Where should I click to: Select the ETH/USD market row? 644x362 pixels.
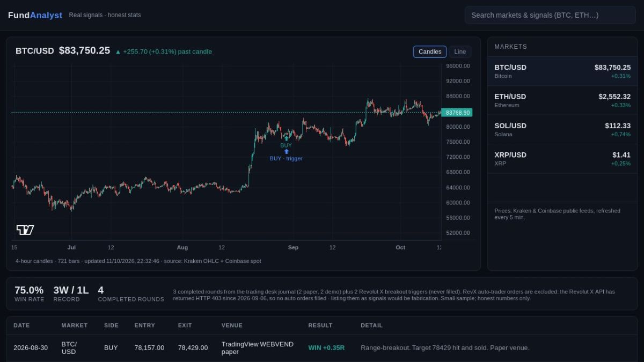[562, 100]
